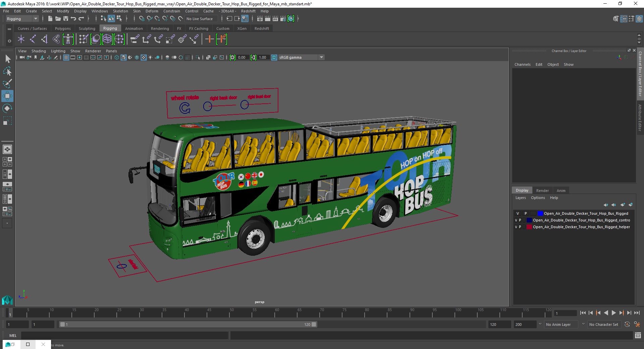Image resolution: width=644 pixels, height=349 pixels.
Task: Toggle use all lights in viewport
Action: click(150, 57)
